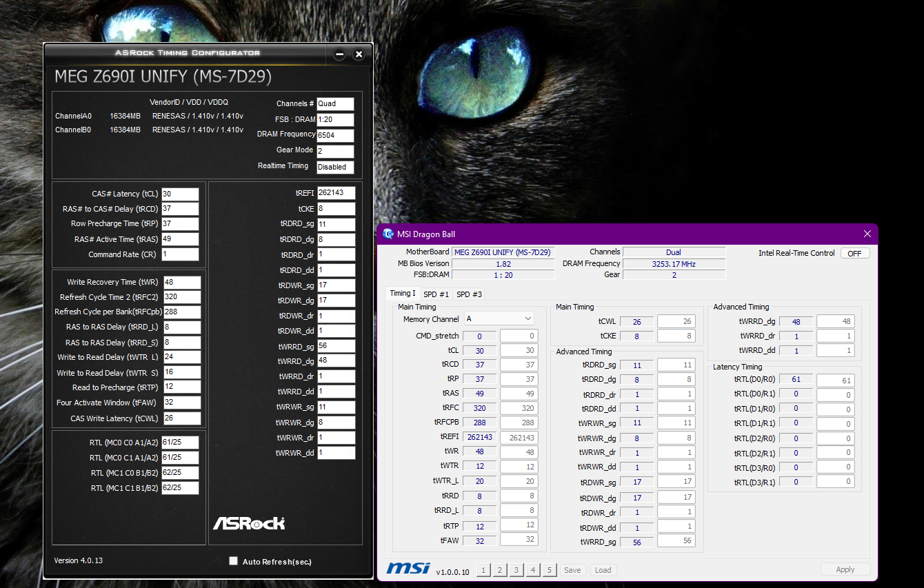Click the Version 4.0.13 label in ASRock
924x588 pixels.
pyautogui.click(x=79, y=560)
